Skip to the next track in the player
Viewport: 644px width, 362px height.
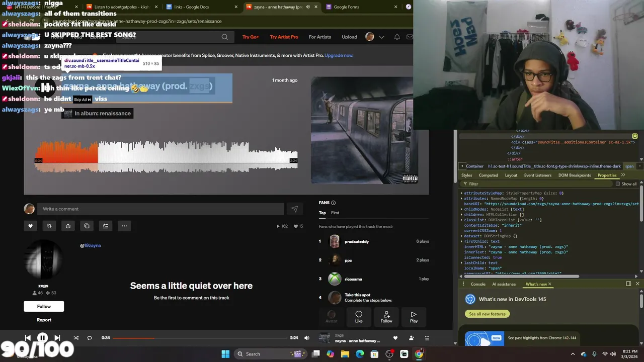pyautogui.click(x=57, y=338)
